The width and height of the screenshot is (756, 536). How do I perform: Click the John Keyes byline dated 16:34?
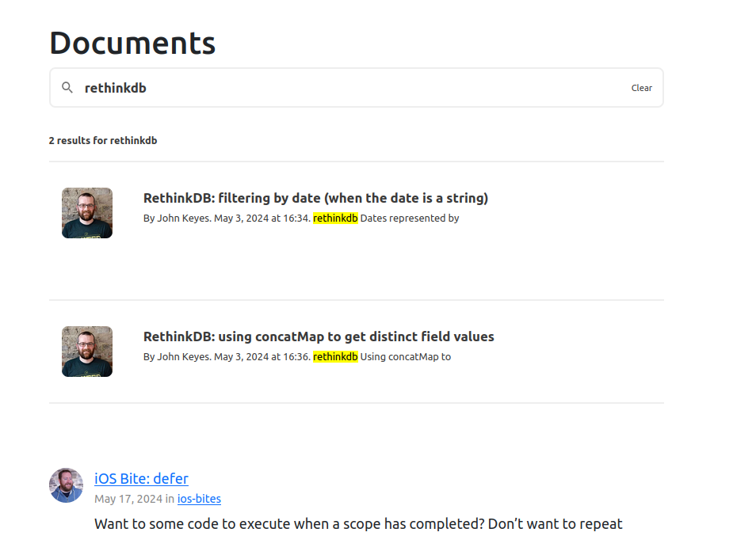(226, 218)
